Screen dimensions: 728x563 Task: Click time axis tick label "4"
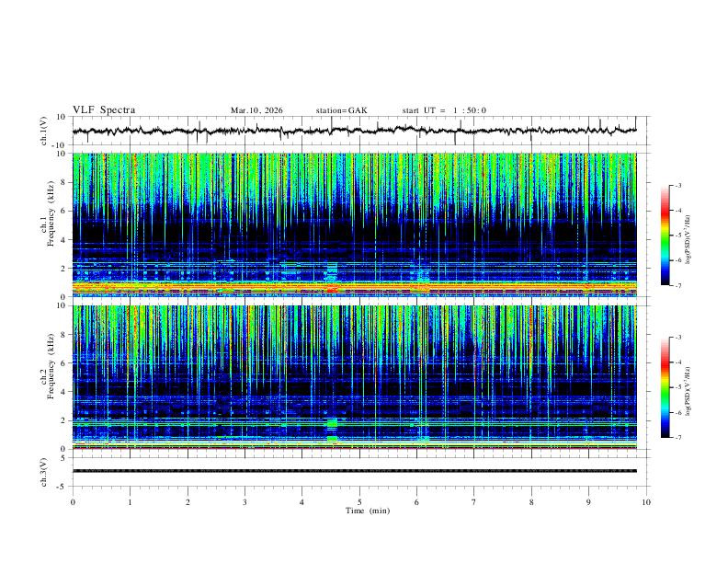point(302,502)
